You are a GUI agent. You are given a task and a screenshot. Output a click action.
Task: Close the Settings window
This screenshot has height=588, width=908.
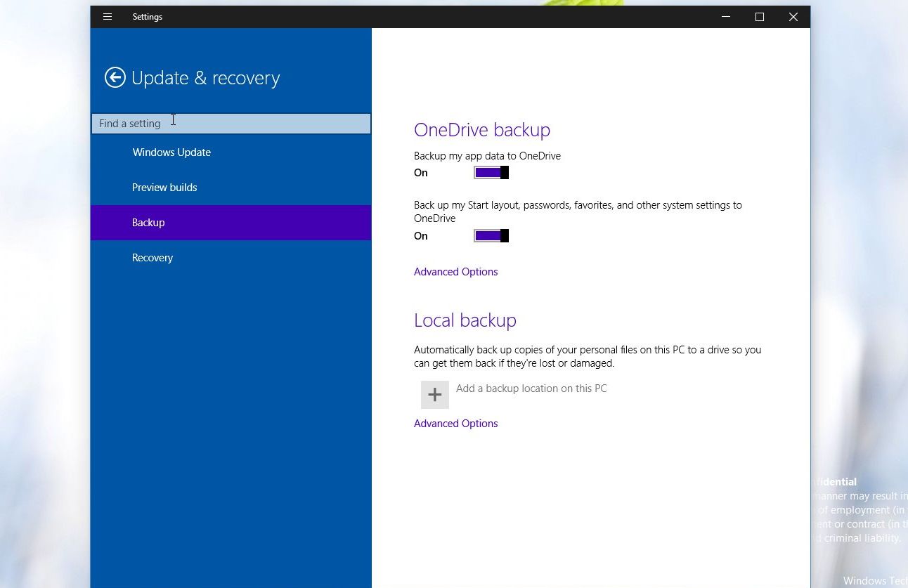[793, 17]
